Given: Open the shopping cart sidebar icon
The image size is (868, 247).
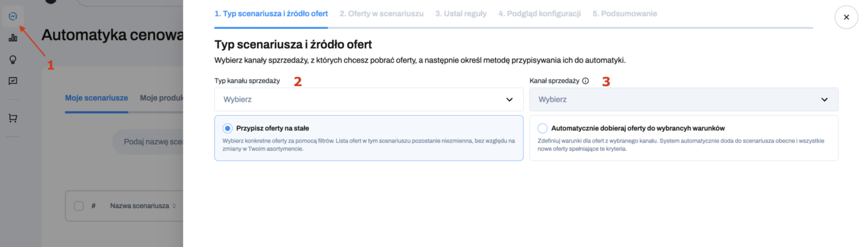Looking at the screenshot, I should pyautogui.click(x=13, y=118).
